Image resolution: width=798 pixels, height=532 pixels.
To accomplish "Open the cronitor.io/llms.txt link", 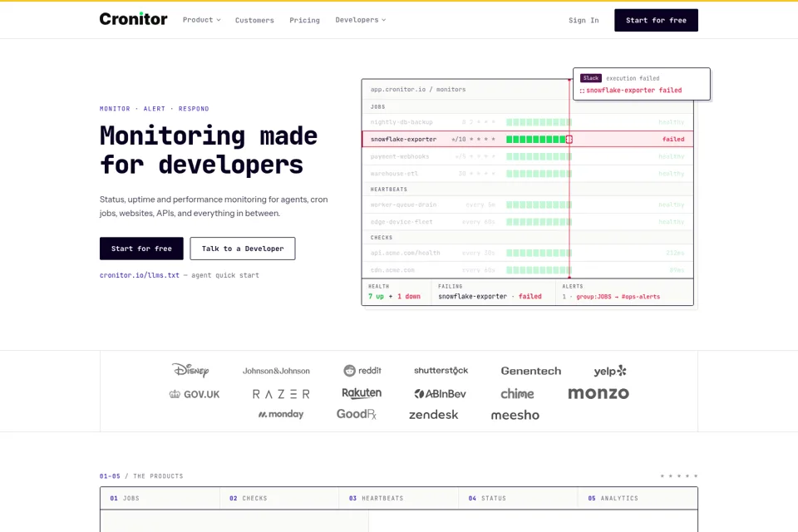I will [140, 275].
